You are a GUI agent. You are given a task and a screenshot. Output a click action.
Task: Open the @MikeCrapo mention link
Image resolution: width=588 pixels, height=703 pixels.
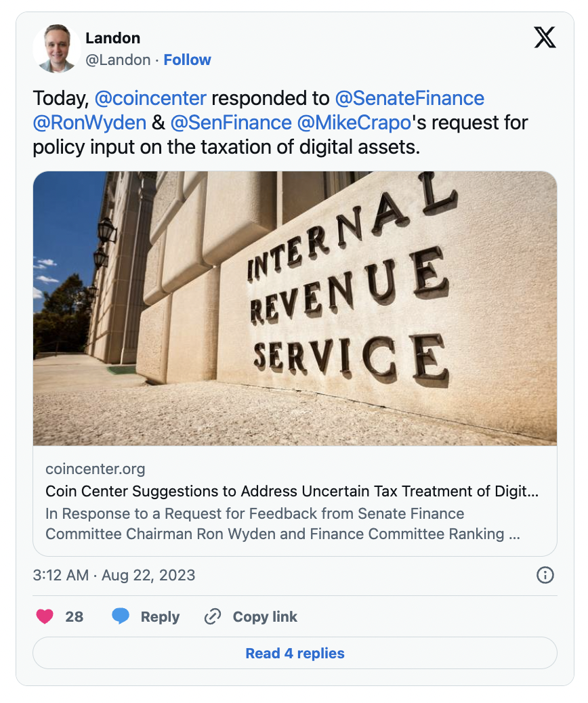(354, 123)
